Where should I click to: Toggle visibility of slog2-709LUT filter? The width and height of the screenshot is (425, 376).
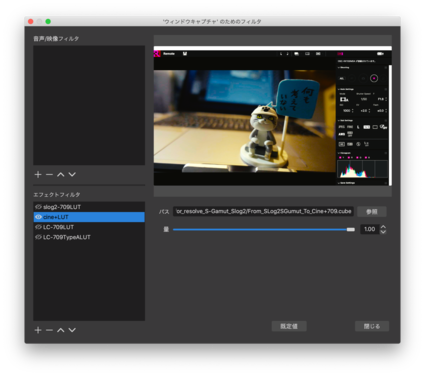[38, 207]
